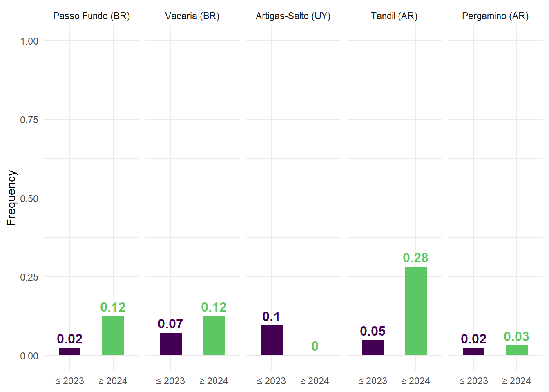This screenshot has width=549, height=392.
Task: Click the purple 0.05 bar in Tandil
Action: pyautogui.click(x=373, y=347)
